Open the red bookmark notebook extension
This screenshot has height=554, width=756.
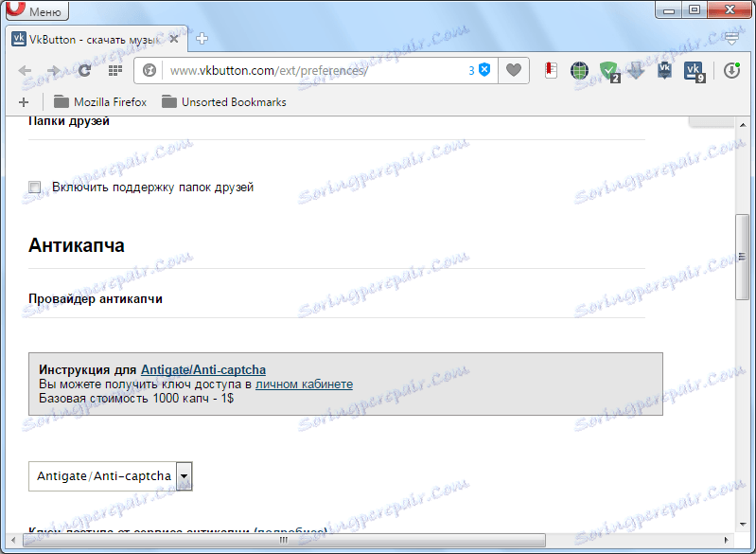tap(551, 70)
